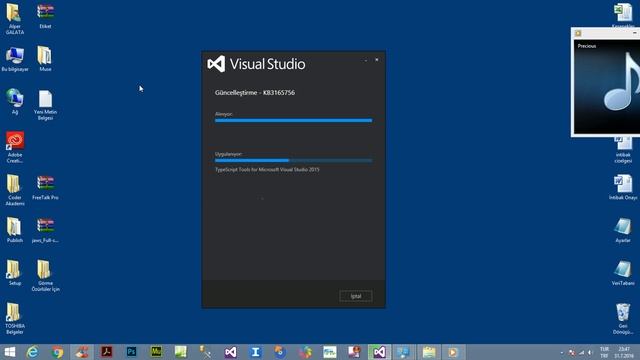
Task: Open the pinned Visual Studio taskbar icon
Action: (231, 352)
